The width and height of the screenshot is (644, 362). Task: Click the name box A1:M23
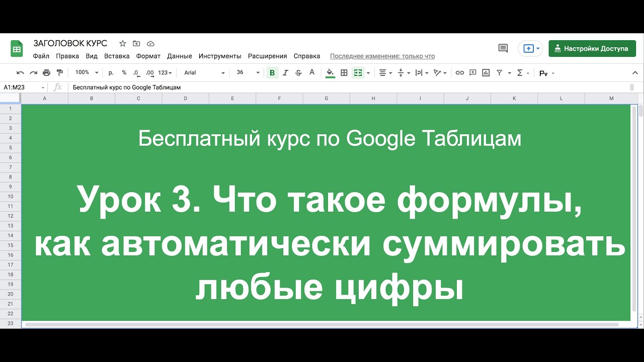click(23, 87)
